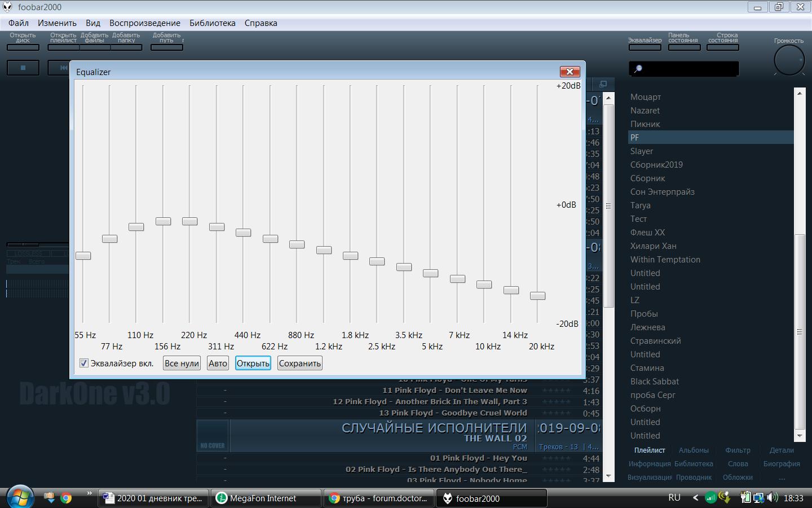Select the Моцарт playlist
The height and width of the screenshot is (508, 812).
[x=710, y=97]
